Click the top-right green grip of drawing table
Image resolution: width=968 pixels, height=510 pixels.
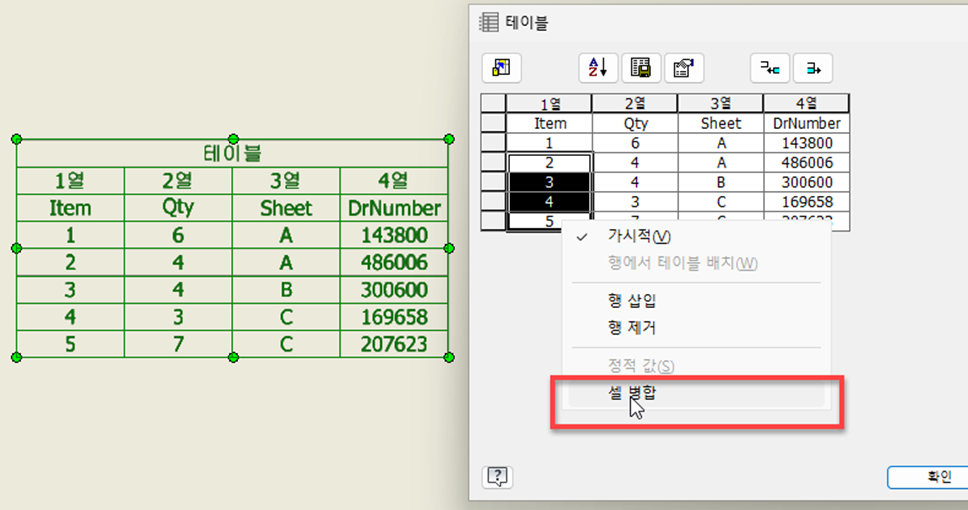[449, 140]
